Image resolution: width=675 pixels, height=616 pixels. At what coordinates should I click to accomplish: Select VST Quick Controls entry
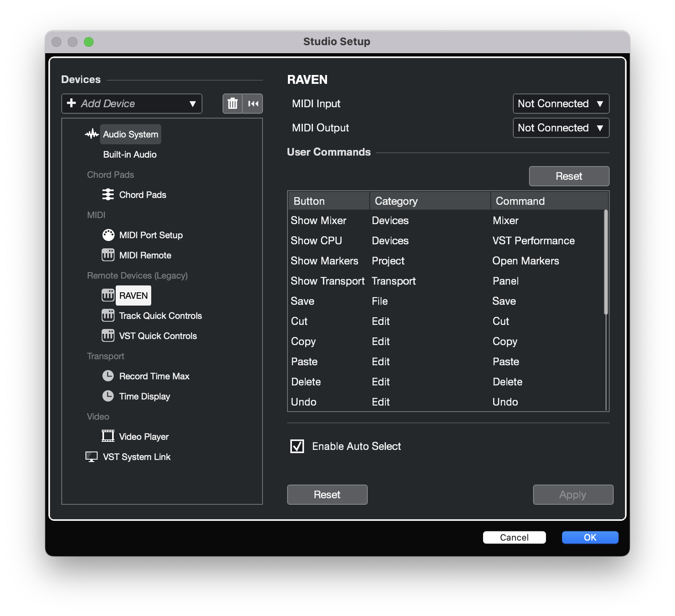pos(158,336)
